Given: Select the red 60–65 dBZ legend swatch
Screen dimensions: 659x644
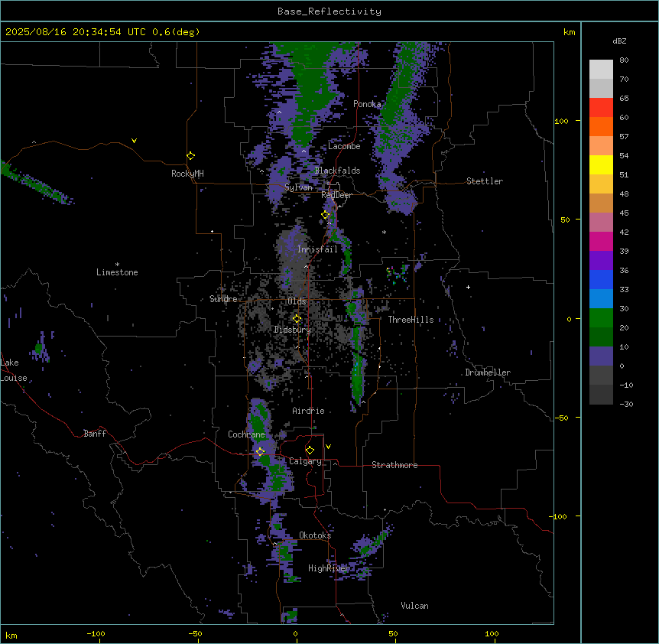Looking at the screenshot, I should (601, 107).
